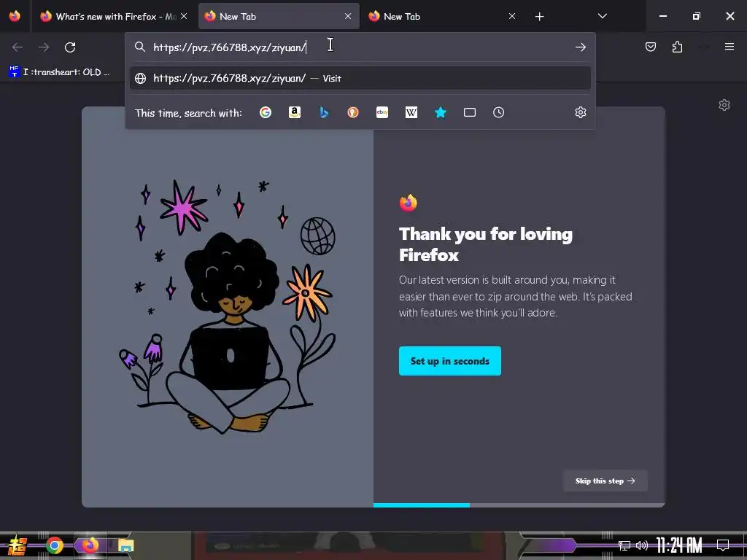
Task: Close the What's new with Firefox tab
Action: (184, 16)
